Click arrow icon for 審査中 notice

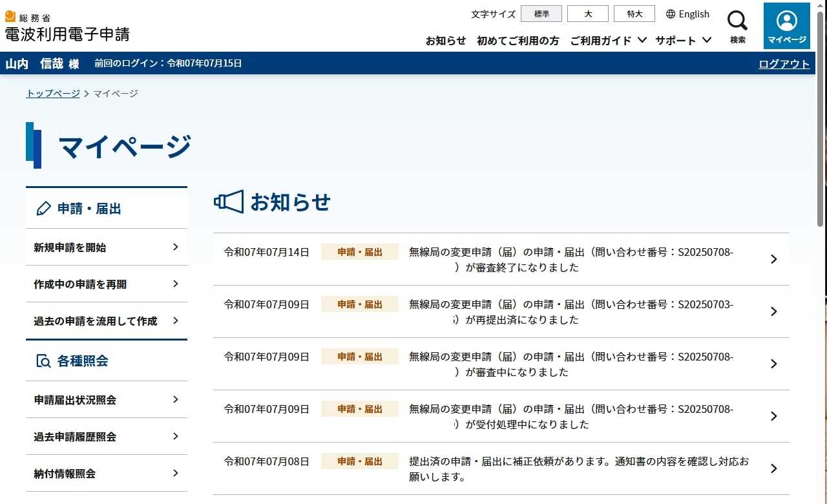click(x=773, y=364)
